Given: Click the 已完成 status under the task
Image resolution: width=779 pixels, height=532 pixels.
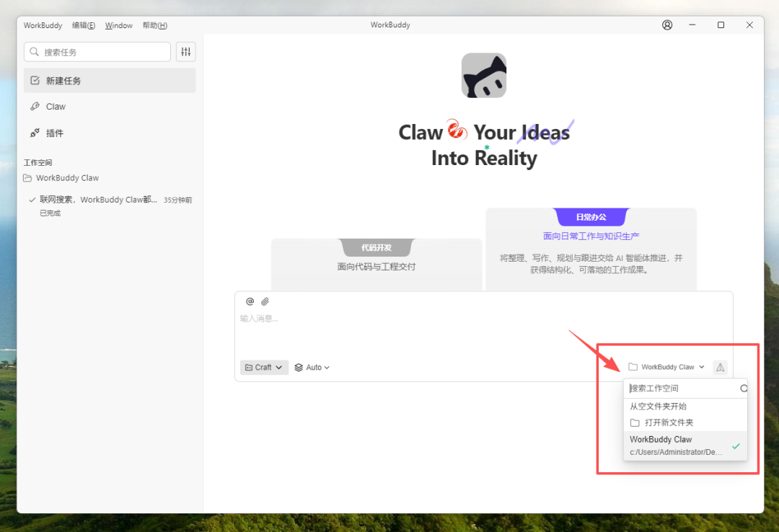Looking at the screenshot, I should (50, 213).
